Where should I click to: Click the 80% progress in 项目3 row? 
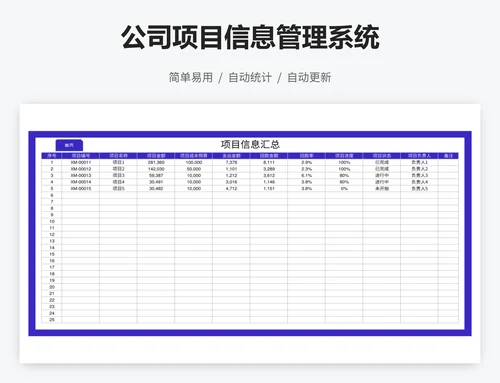344,175
